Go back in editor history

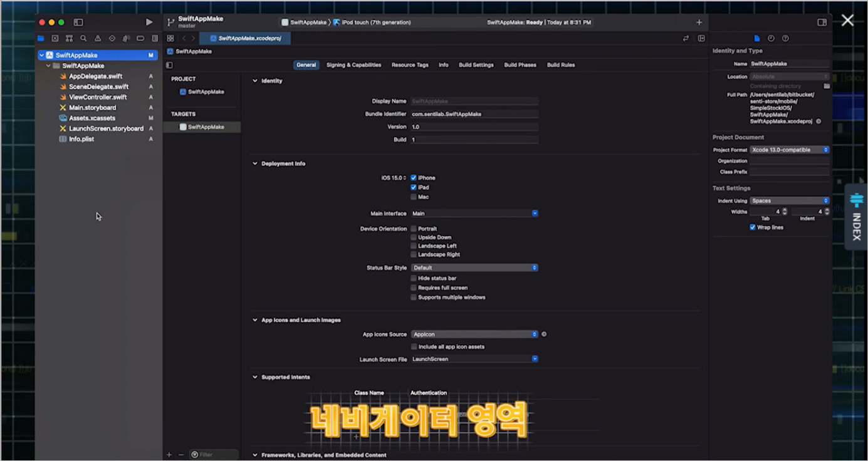(x=184, y=38)
